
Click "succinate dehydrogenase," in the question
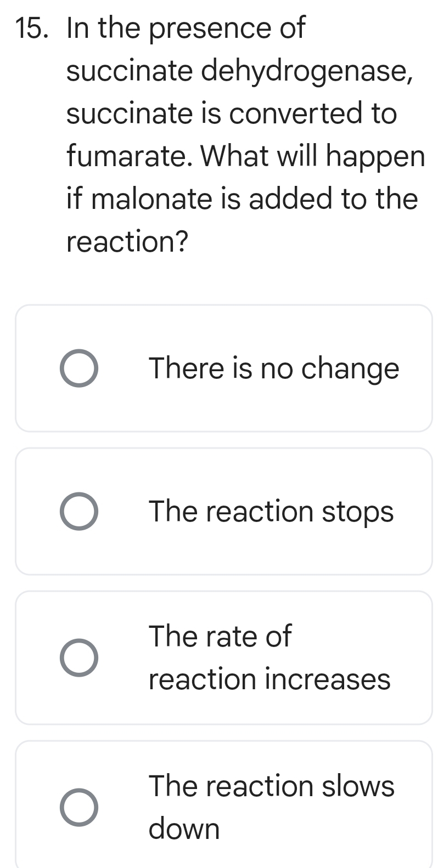click(239, 71)
